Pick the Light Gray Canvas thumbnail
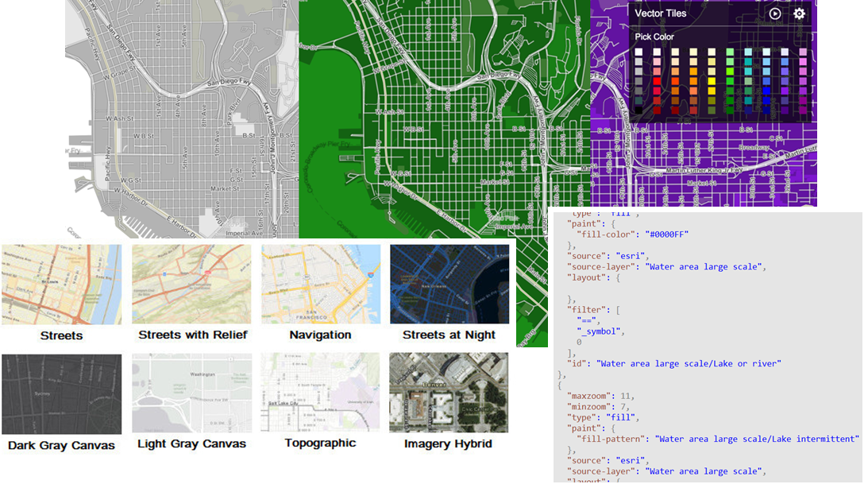 tap(191, 393)
